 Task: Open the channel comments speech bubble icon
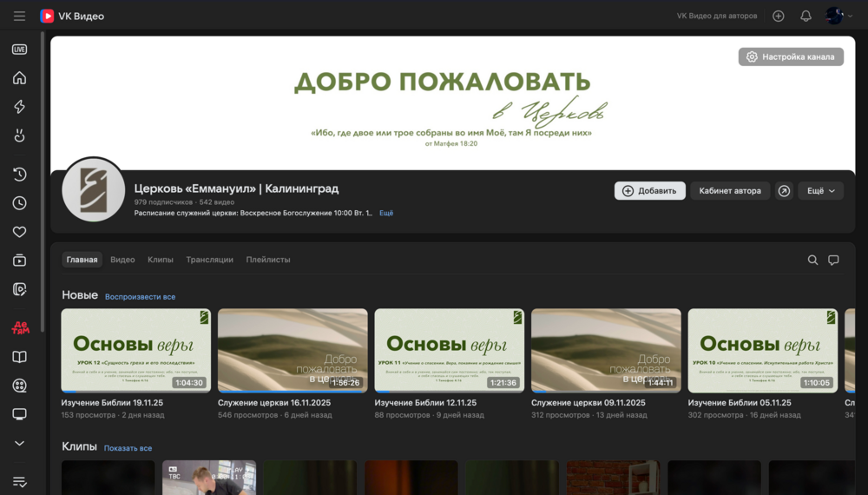(x=833, y=260)
